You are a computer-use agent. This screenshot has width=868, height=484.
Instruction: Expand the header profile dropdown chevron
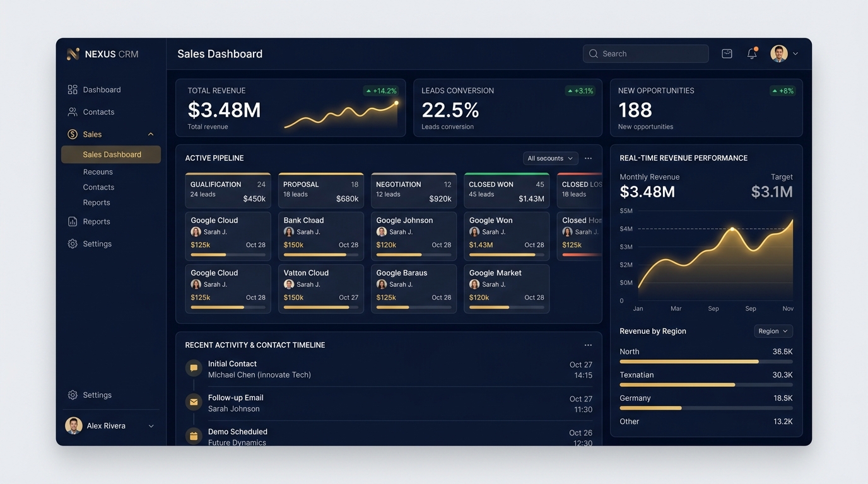(795, 54)
